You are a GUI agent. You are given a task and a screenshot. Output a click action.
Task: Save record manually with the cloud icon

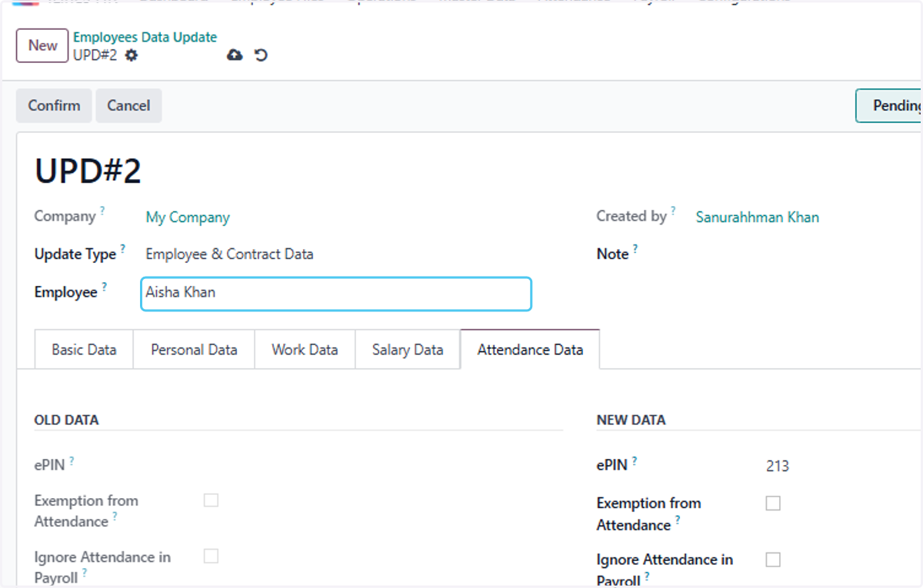point(235,55)
